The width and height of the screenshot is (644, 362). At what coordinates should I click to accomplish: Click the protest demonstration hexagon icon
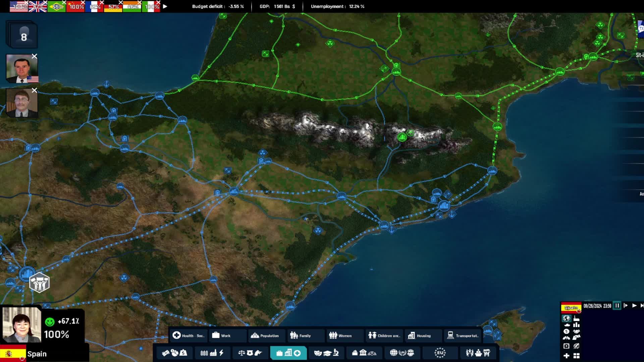pyautogui.click(x=39, y=283)
